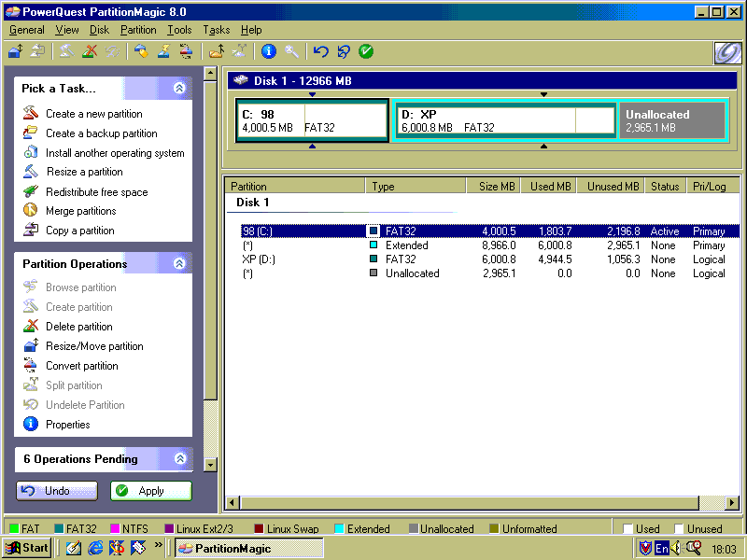
Task: Open the Partition menu
Action: pos(138,30)
